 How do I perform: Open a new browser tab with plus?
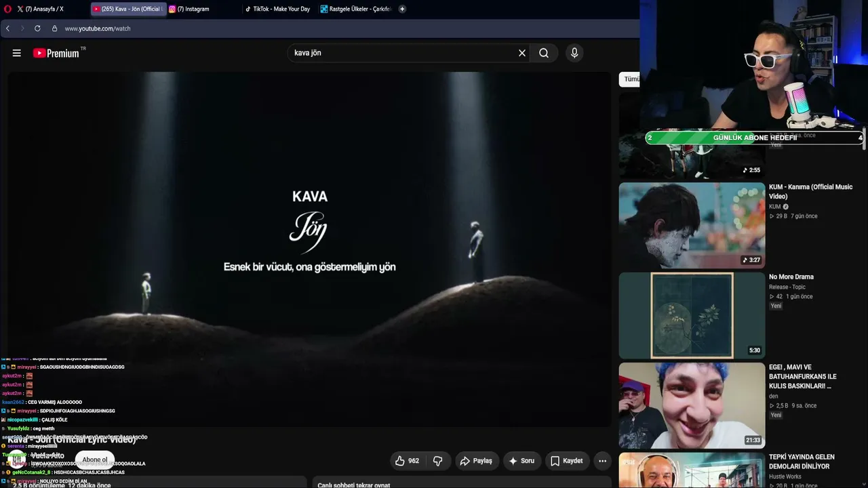(402, 9)
